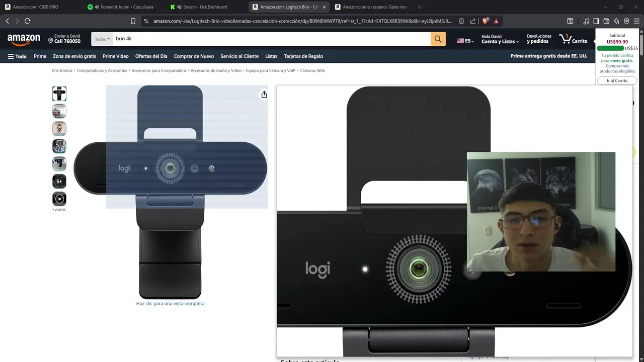This screenshot has height=362, width=644.
Task: Update delivery location Cali 760050
Action: (64, 39)
